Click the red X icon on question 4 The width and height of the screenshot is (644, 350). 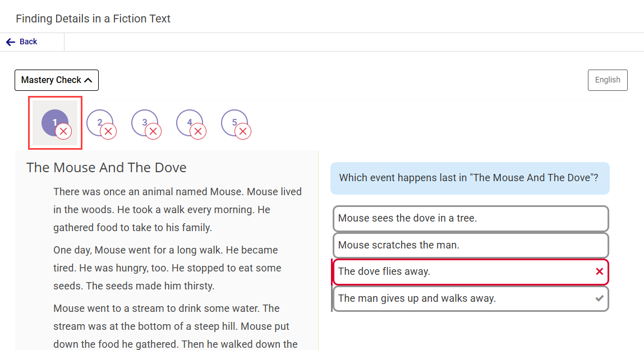(x=197, y=131)
